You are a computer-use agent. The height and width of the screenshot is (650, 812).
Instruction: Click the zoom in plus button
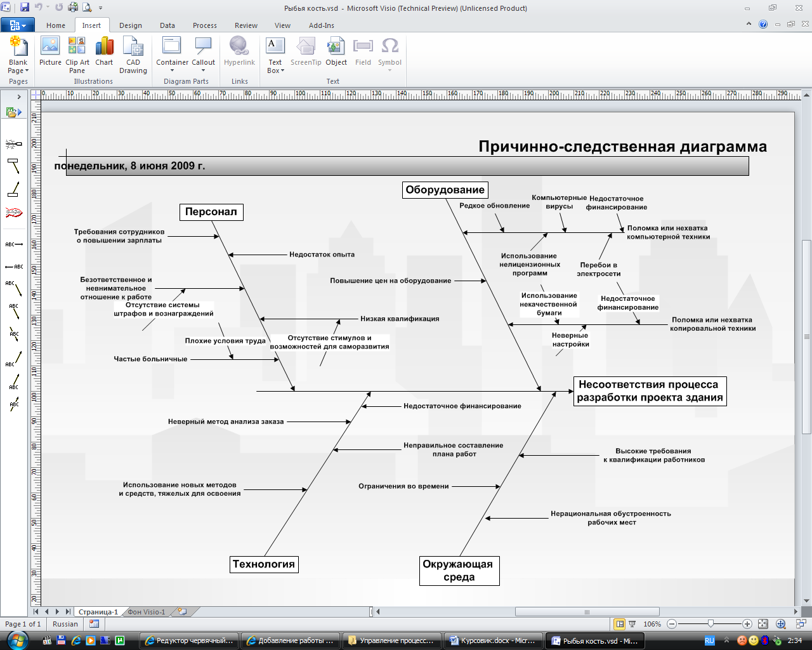[747, 624]
